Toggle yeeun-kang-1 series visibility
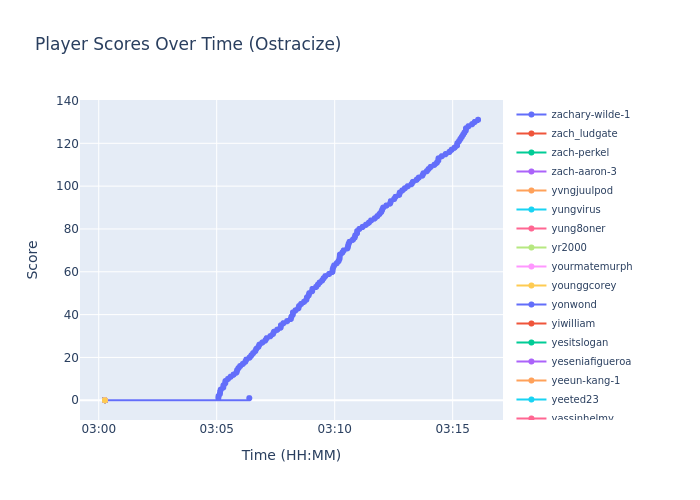700x500 pixels. point(585,381)
